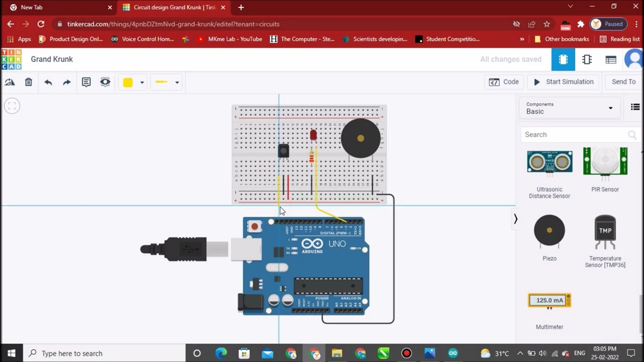
Task: Go back in browser
Action: point(11,24)
